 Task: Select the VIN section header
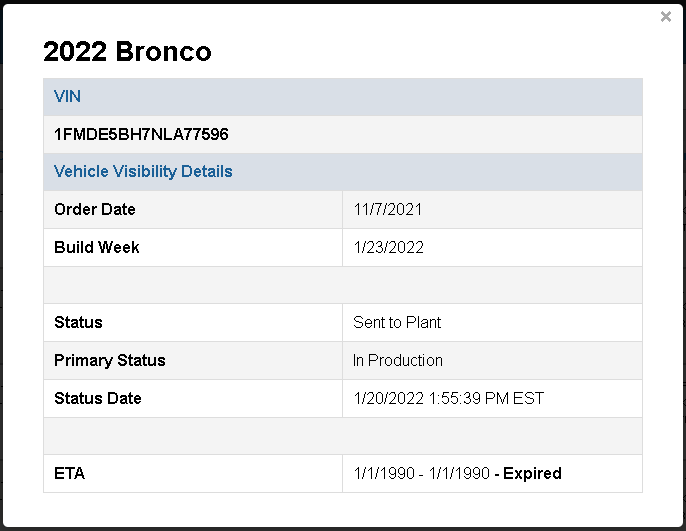click(343, 97)
